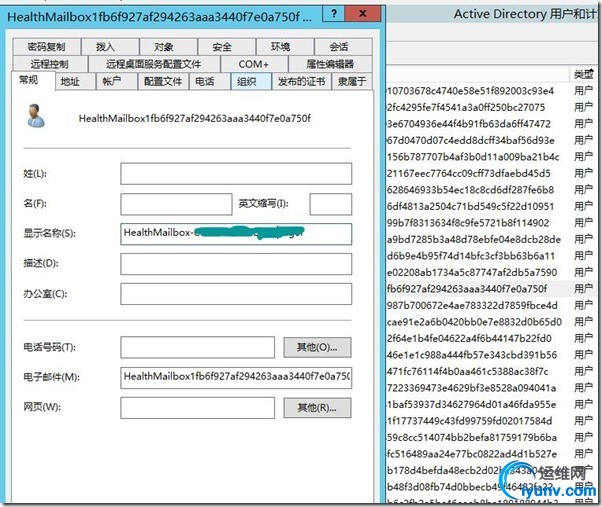Open the 属性编辑器 tab
The image size is (602, 507).
click(330, 64)
